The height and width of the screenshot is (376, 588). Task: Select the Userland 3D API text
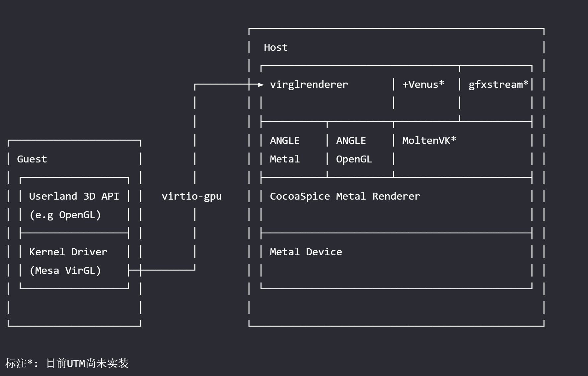click(x=74, y=196)
